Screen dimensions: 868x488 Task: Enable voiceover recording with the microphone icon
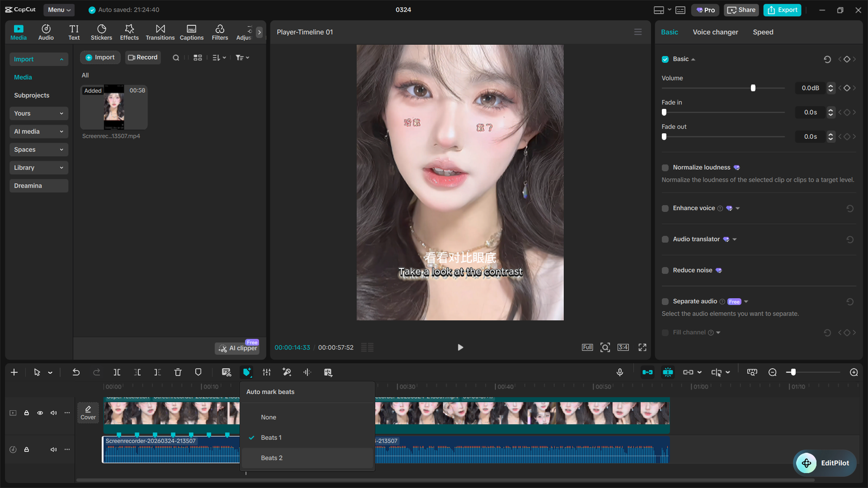click(620, 373)
